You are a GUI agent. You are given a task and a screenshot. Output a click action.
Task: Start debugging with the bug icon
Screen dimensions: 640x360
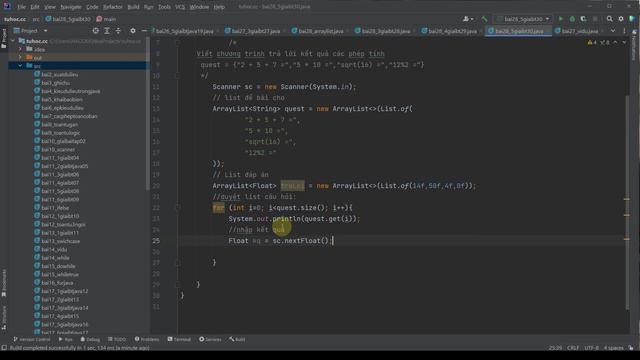(x=572, y=19)
